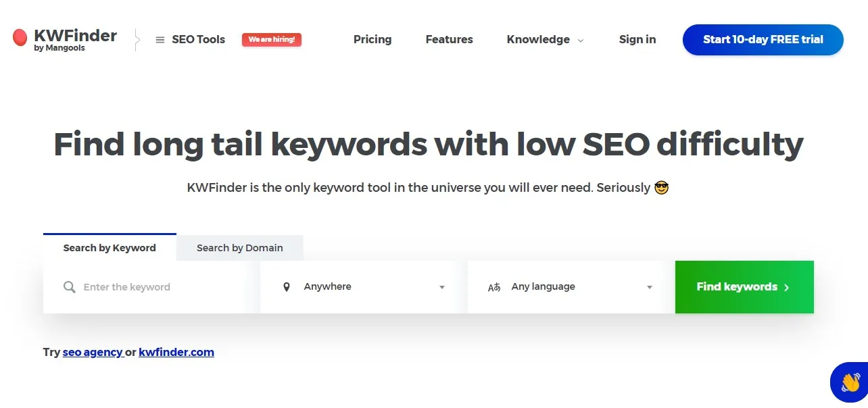
Task: Open the waving hand chat widget
Action: [850, 382]
